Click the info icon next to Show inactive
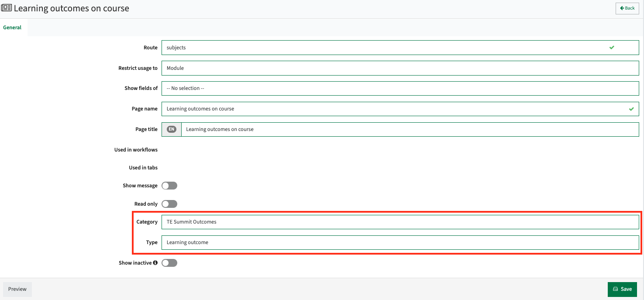This screenshot has height=300, width=644. (155, 263)
